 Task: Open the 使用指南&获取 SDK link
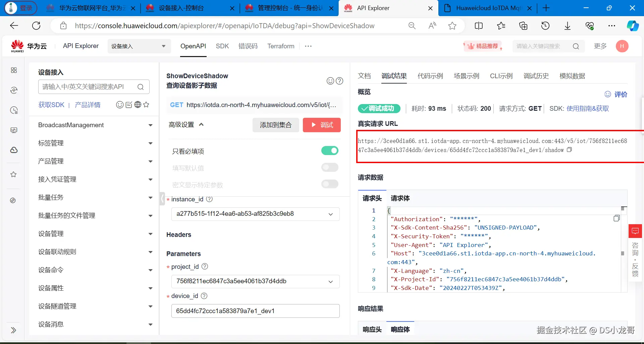click(588, 108)
